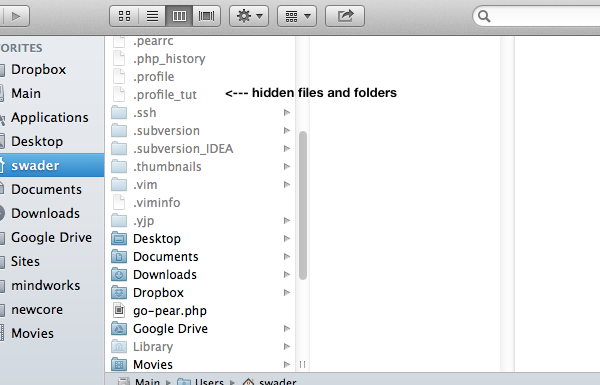Viewport: 600px width, 385px height.
Task: Open Google Drive in the sidebar
Action: point(51,238)
